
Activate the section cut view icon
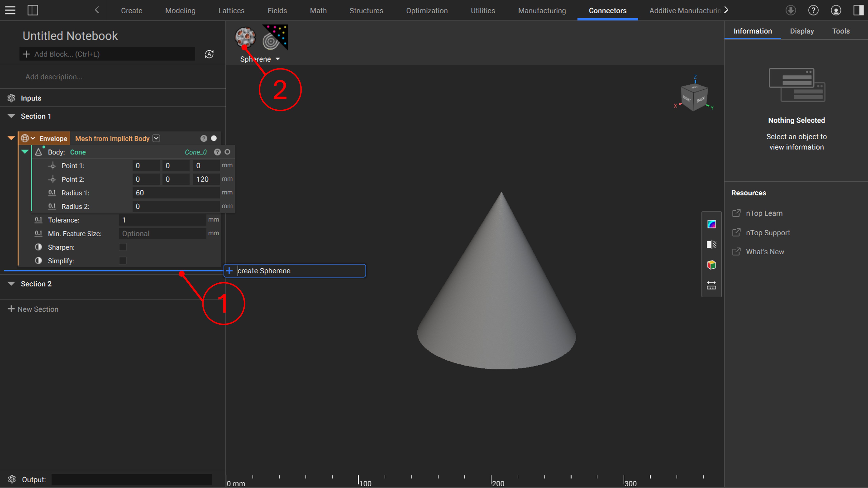coord(711,244)
